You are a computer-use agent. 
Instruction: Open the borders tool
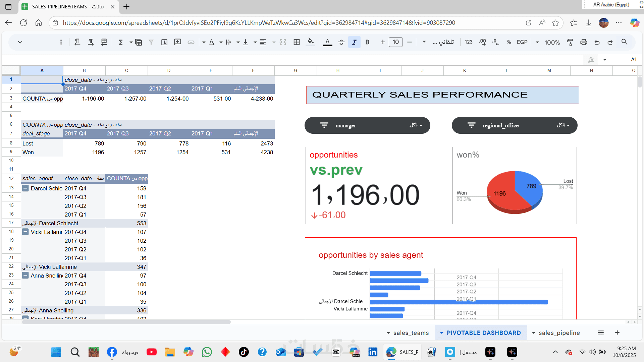coord(297,42)
